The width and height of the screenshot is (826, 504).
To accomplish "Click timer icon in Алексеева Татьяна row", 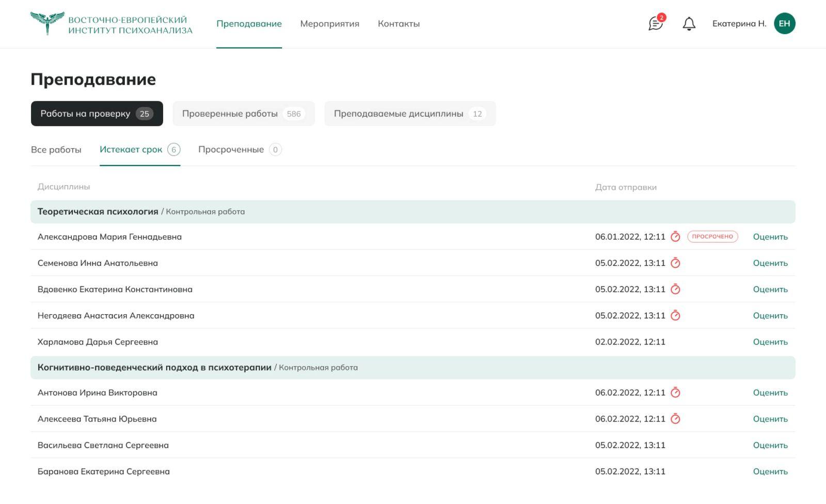I will pos(675,419).
